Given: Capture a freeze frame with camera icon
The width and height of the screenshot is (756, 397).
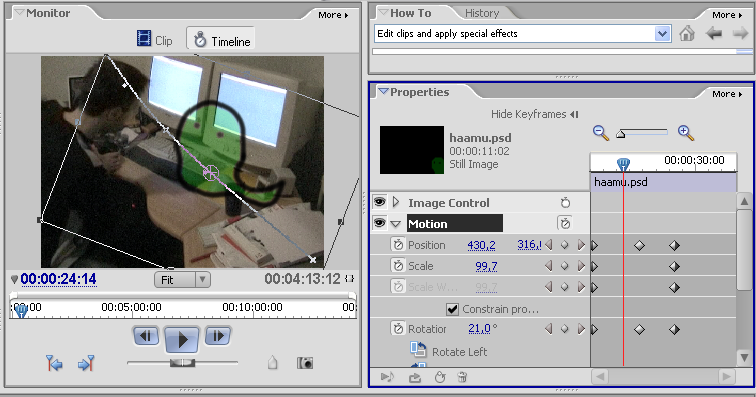Looking at the screenshot, I should pyautogui.click(x=305, y=363).
